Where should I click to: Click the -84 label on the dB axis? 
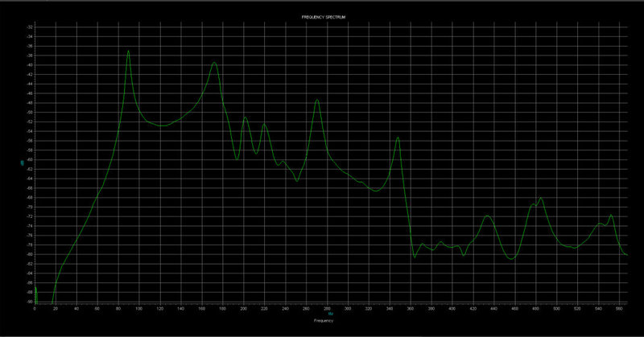click(30, 273)
